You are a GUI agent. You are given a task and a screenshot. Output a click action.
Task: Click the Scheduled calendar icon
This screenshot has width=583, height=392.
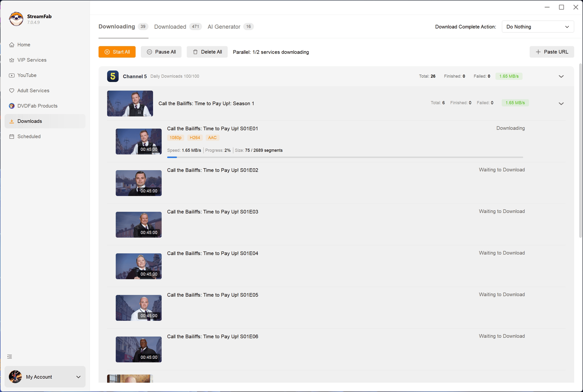coord(11,136)
